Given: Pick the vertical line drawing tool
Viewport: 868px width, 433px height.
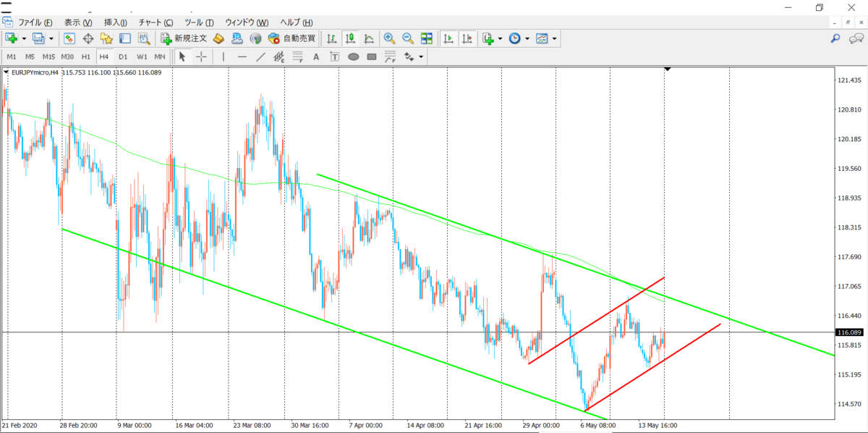Looking at the screenshot, I should [x=224, y=56].
